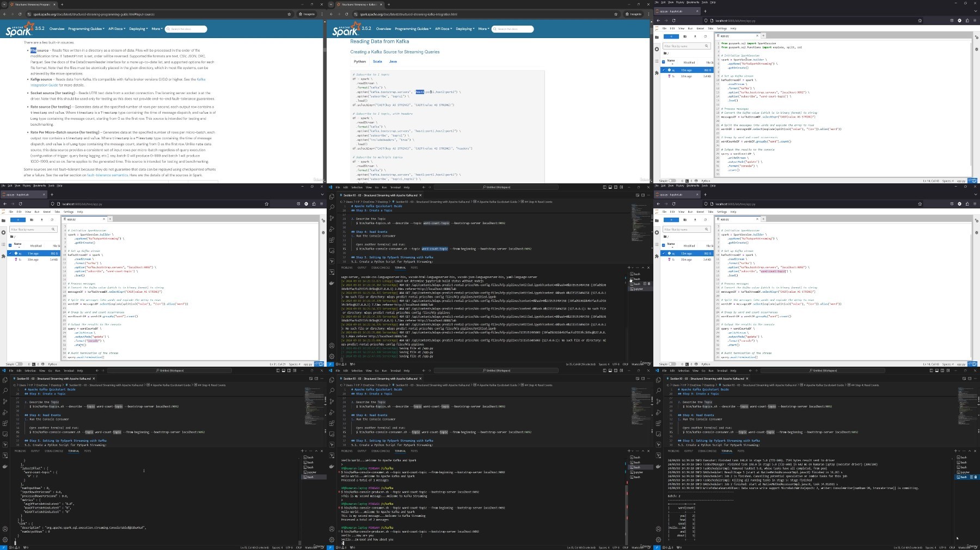The width and height of the screenshot is (980, 550).
Task: Switch to PORTS tab in VS Code showing latestOffset JSON
Action: pyautogui.click(x=88, y=450)
